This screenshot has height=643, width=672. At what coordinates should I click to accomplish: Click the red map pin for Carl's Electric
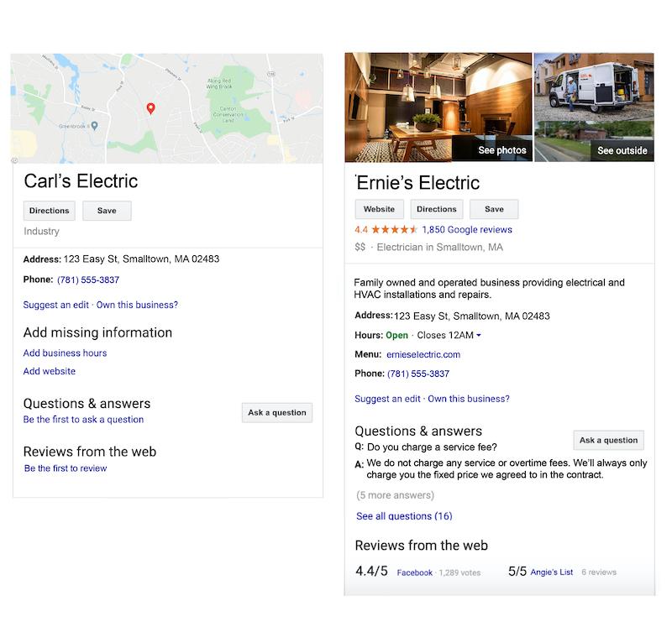[x=149, y=108]
